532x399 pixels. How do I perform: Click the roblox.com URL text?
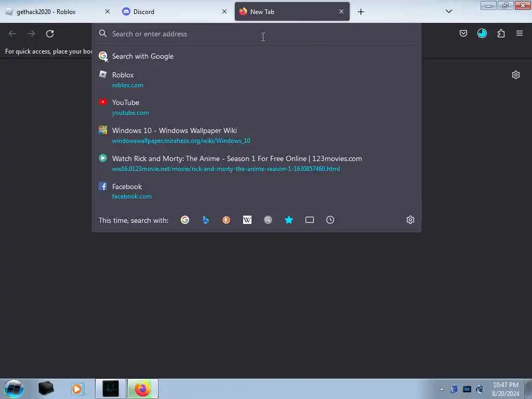[x=128, y=85]
